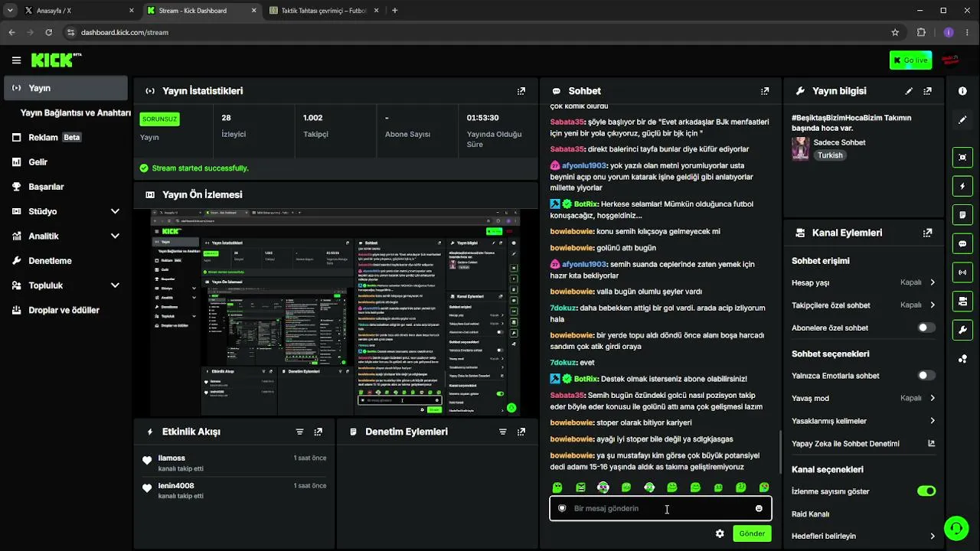Open the hamburger menu beside the Kick logo

[16, 60]
